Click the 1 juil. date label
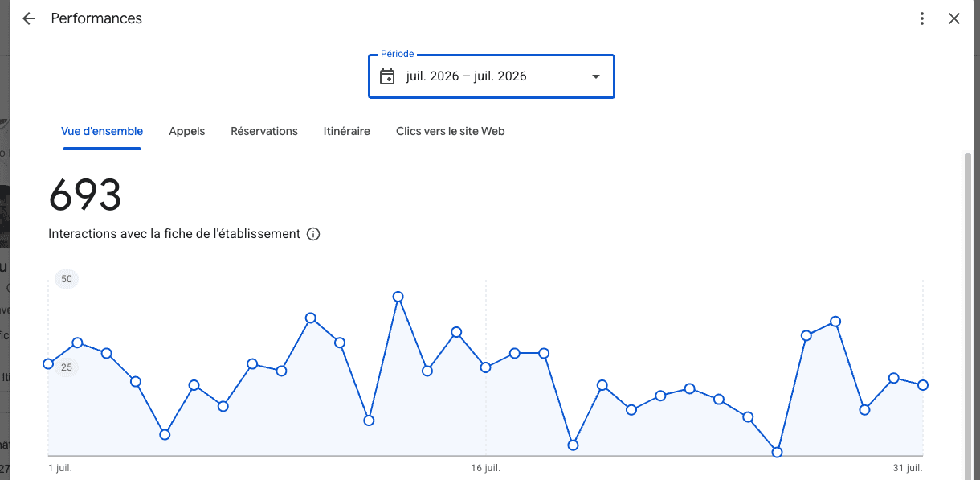The image size is (980, 480). tap(60, 467)
